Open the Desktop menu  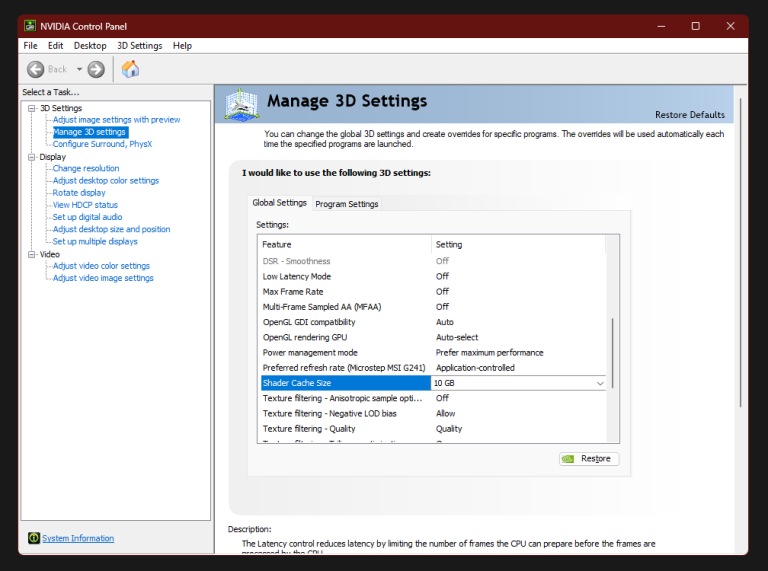click(x=90, y=46)
